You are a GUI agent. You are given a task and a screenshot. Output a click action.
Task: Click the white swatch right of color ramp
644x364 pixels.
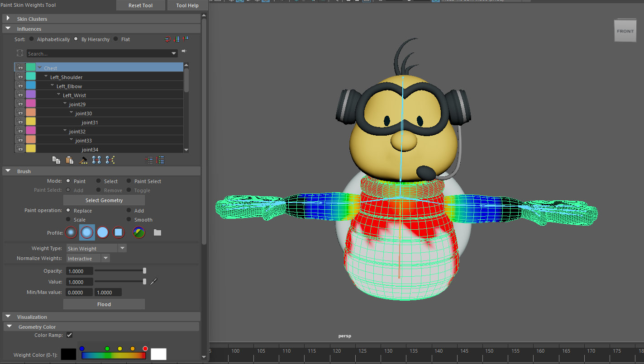pos(158,354)
